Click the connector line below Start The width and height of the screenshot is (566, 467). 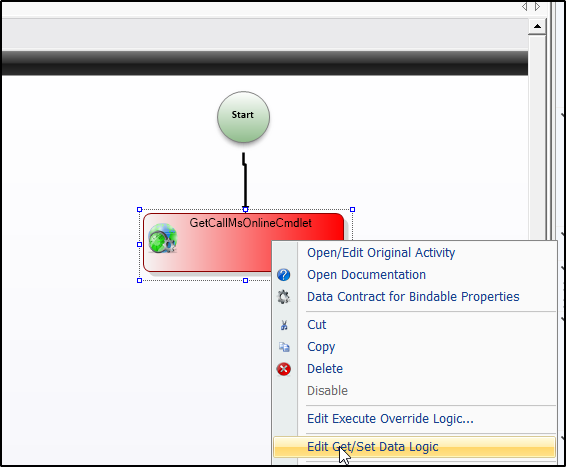tap(245, 180)
